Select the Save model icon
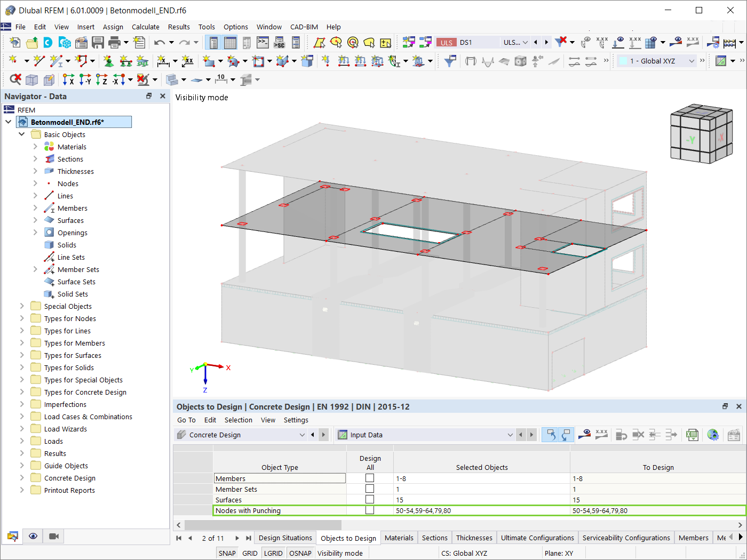 98,42
